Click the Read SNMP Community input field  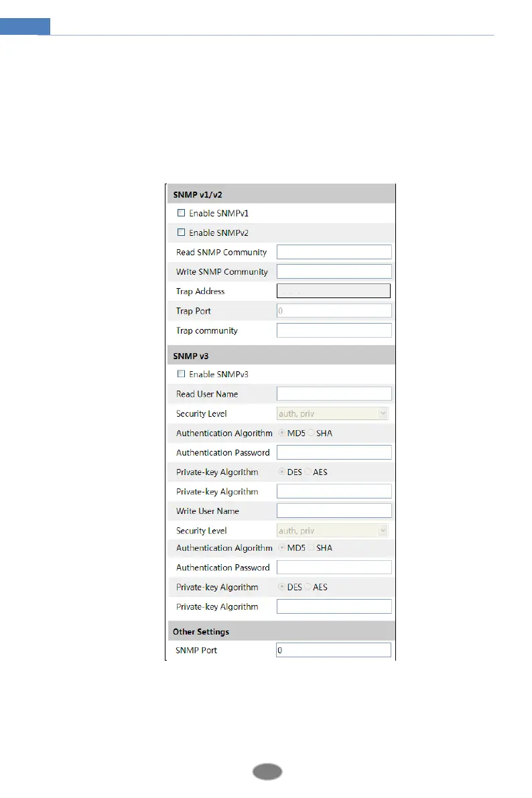point(334,252)
